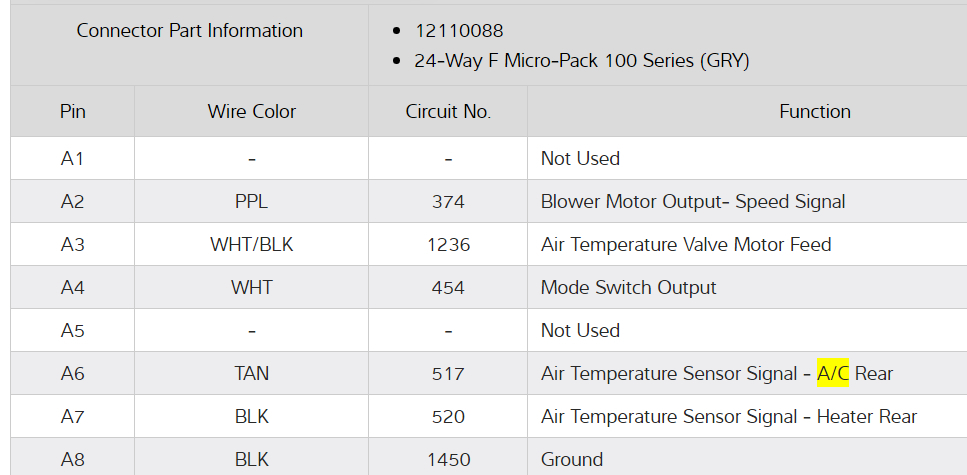Select the Connector Part Information header cell
Screen dimensions: 967x475
(190, 31)
